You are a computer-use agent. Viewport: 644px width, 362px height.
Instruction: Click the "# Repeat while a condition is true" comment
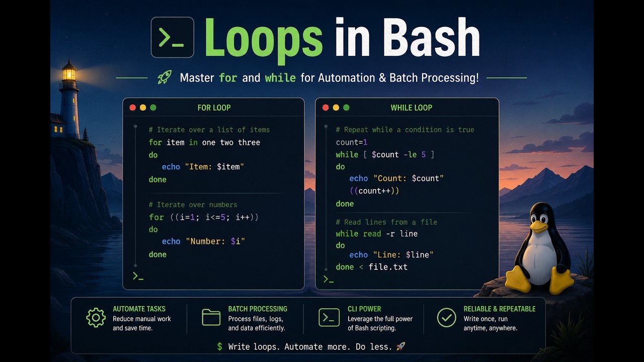coord(405,130)
